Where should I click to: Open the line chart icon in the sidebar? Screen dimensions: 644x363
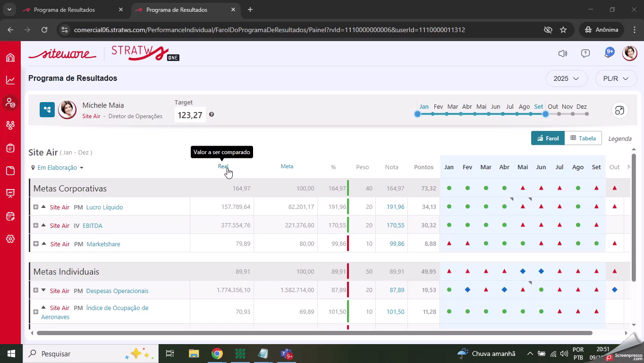10,80
